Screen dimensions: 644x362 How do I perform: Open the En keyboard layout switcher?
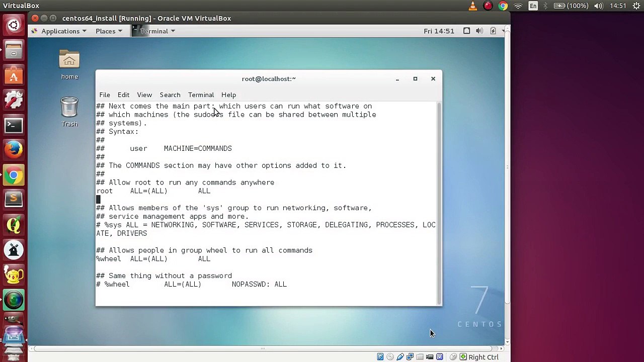point(533,6)
